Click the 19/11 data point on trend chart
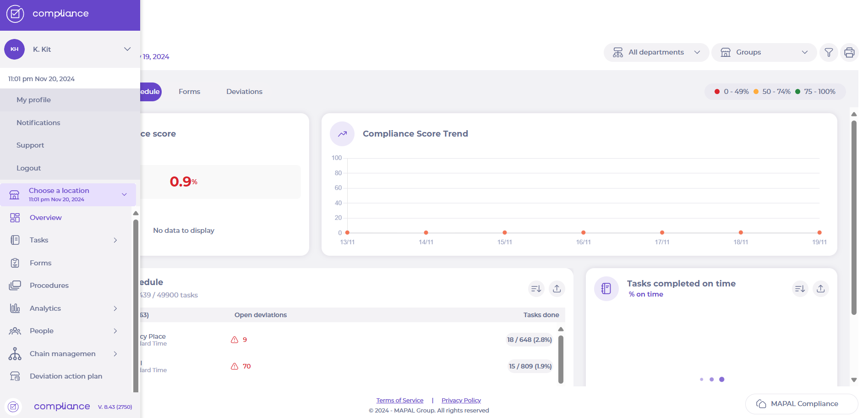The height and width of the screenshot is (418, 868). tap(819, 233)
